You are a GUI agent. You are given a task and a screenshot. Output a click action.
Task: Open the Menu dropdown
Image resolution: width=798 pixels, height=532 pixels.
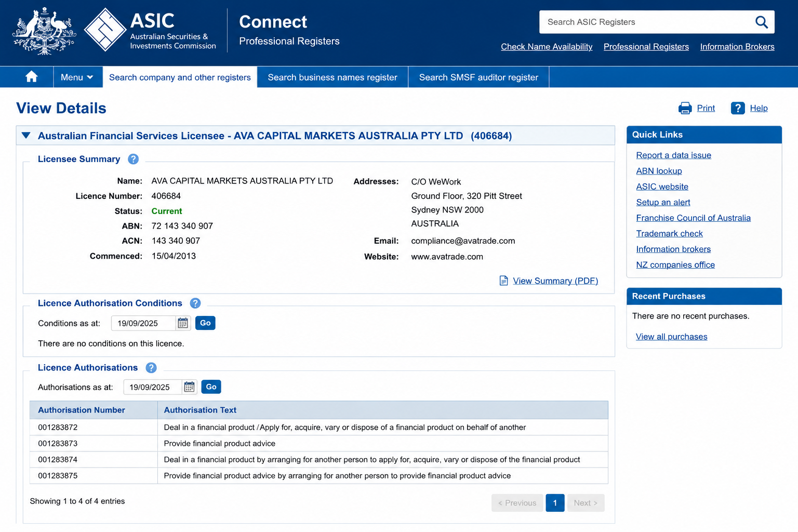pyautogui.click(x=77, y=77)
